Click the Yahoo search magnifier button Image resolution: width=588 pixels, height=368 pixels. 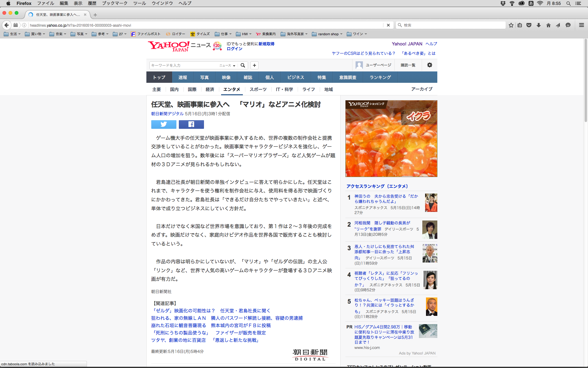click(x=243, y=65)
